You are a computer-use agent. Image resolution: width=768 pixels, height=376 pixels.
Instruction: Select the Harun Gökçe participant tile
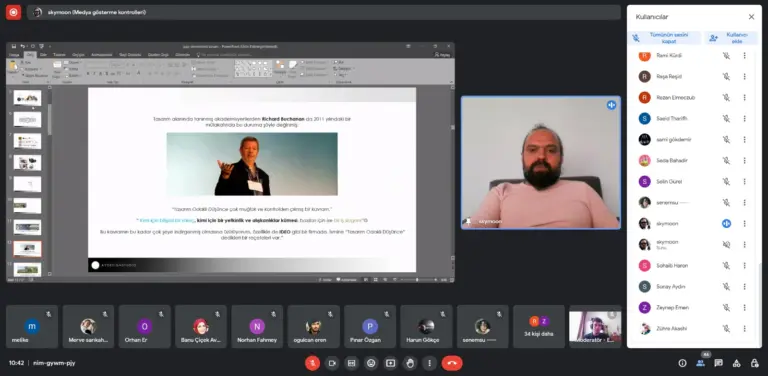pos(426,327)
